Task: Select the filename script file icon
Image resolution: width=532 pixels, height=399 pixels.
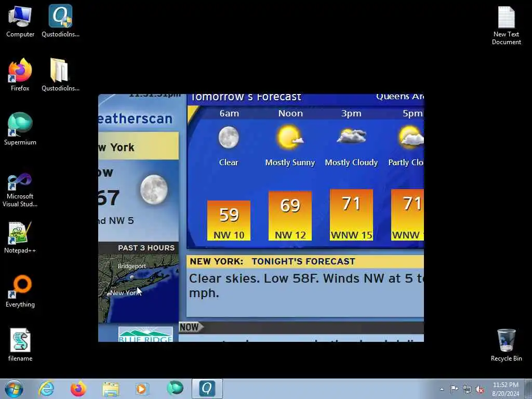Action: (20, 345)
